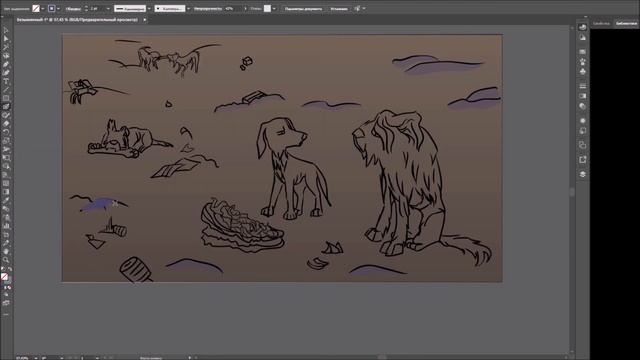
Task: Select the Selection tool arrow
Action: point(6,30)
